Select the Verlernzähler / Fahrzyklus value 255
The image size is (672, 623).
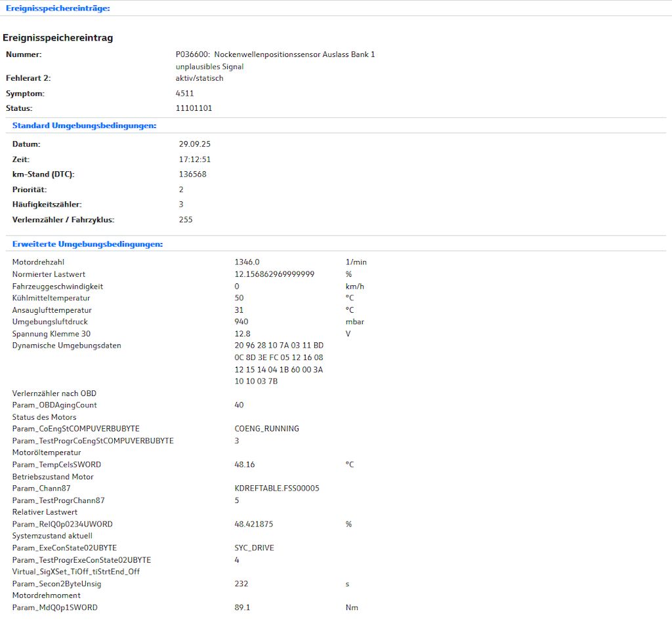(x=186, y=220)
